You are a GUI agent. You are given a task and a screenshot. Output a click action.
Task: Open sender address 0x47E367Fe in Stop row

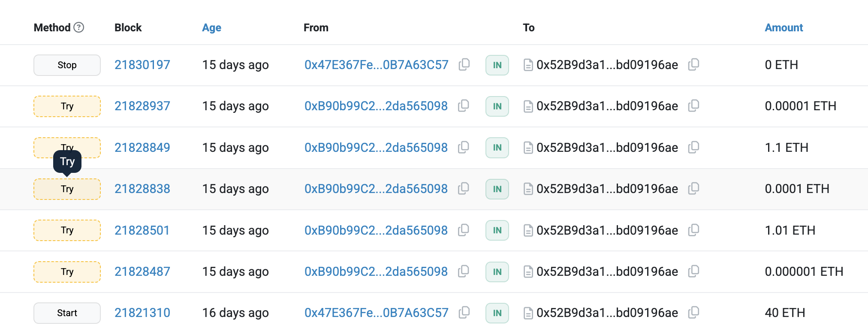click(x=376, y=65)
